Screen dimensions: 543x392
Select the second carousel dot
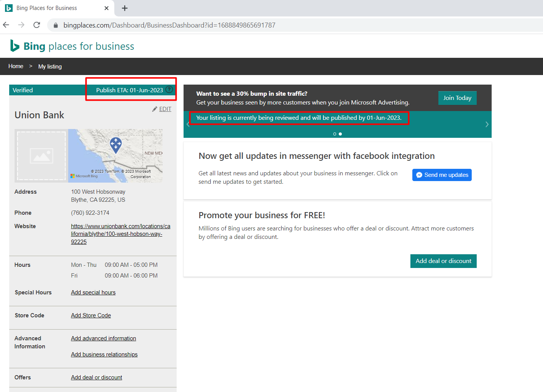tap(340, 134)
